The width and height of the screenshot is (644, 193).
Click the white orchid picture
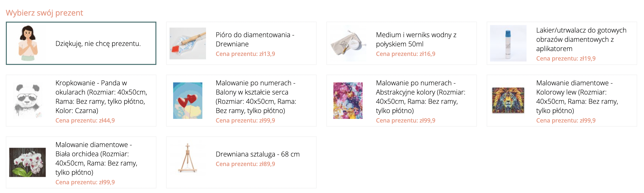pos(27,162)
